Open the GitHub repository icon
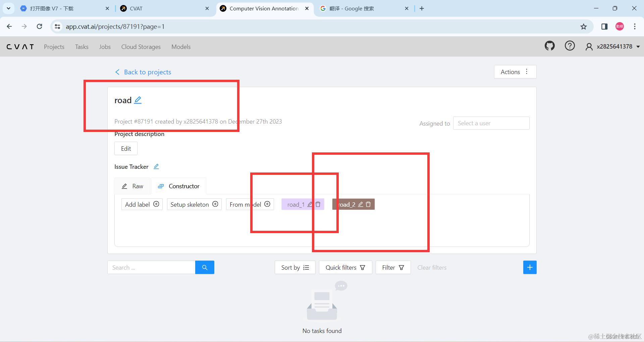The image size is (644, 342). (x=549, y=46)
